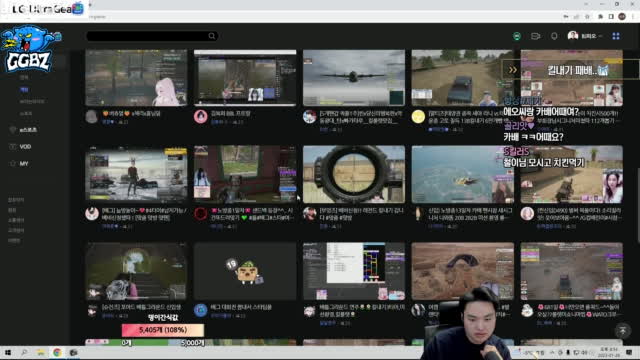Click the browser bookmark star icon
This screenshot has height=360, width=640.
587,17
